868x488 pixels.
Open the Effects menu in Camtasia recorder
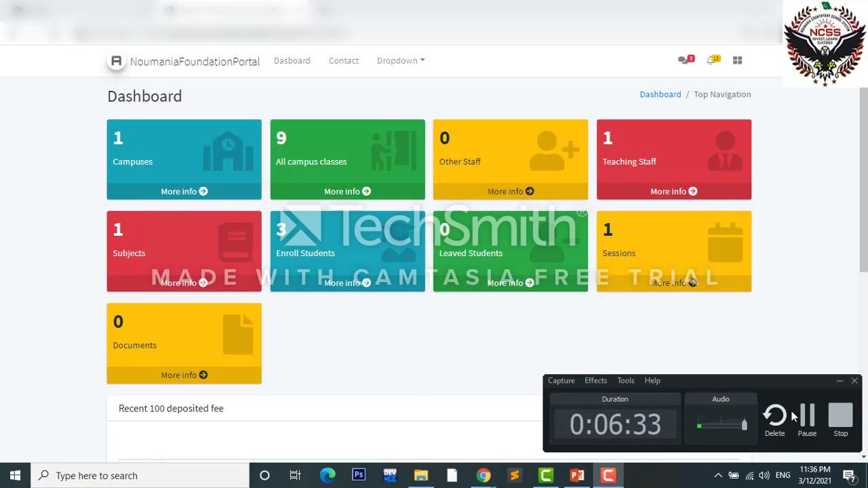click(595, 381)
